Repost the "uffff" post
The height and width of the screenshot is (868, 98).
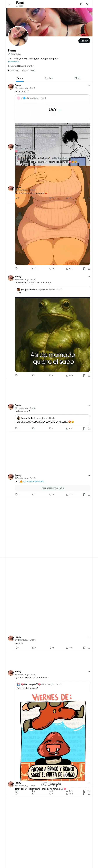point(33,495)
